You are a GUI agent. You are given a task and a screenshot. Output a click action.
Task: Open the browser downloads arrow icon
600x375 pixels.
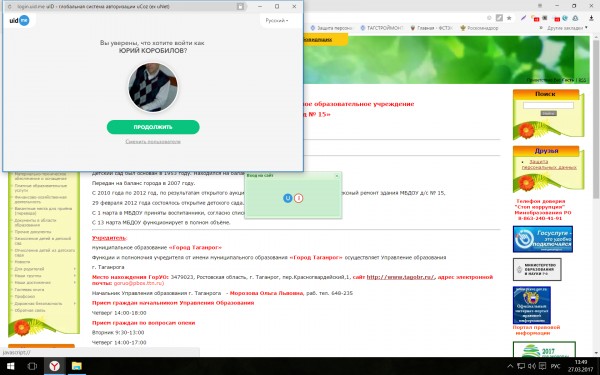(x=591, y=18)
